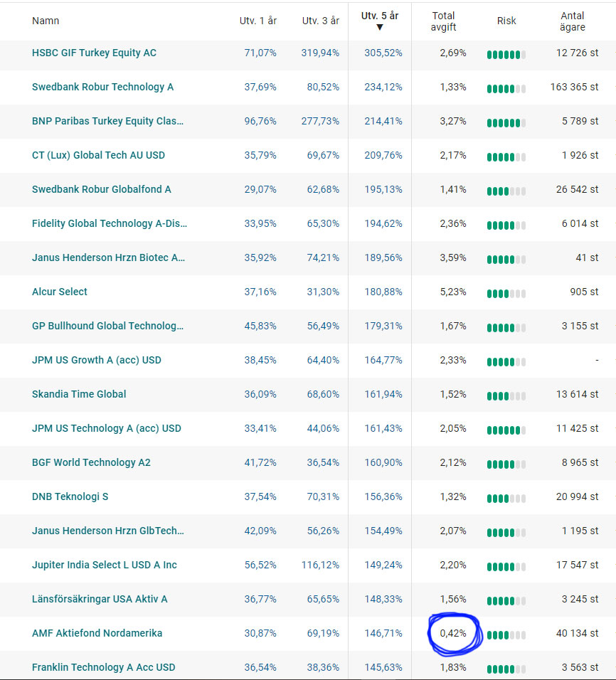Open Swedbank Robur Technology A fund
The width and height of the screenshot is (616, 680).
(102, 87)
